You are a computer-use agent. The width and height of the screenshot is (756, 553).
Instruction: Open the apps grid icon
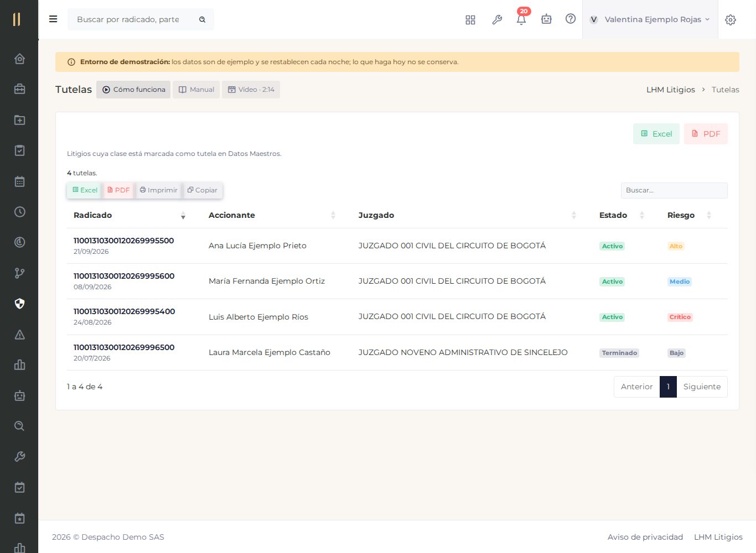[x=470, y=19]
